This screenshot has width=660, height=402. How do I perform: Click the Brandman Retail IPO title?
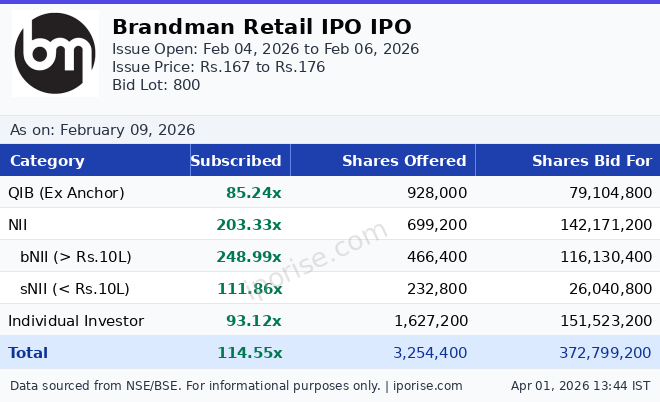[x=261, y=27]
